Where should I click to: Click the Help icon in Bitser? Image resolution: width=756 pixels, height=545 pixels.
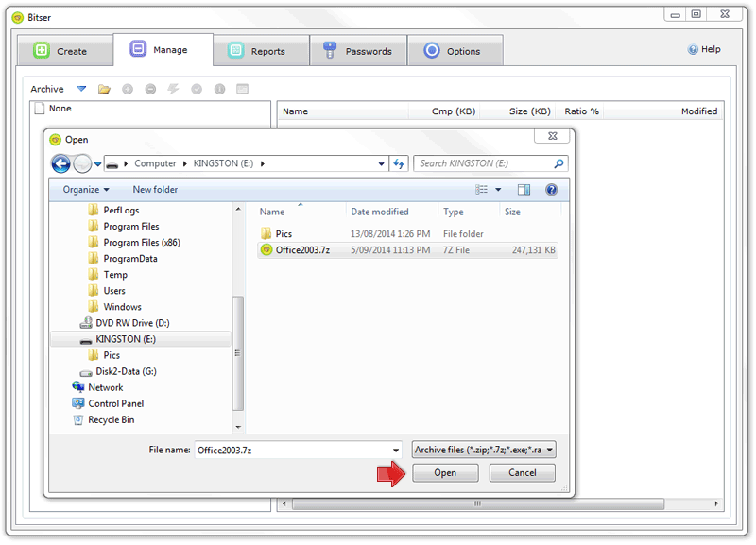(x=693, y=49)
